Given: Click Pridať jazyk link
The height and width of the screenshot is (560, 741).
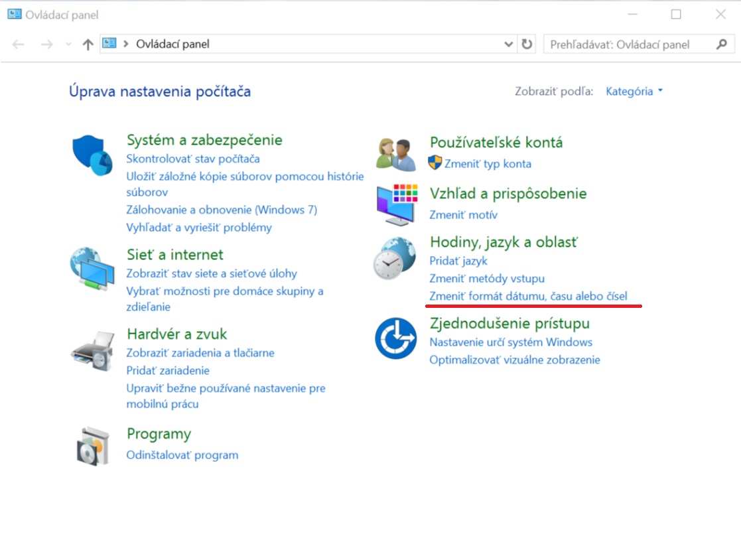Looking at the screenshot, I should (x=458, y=261).
